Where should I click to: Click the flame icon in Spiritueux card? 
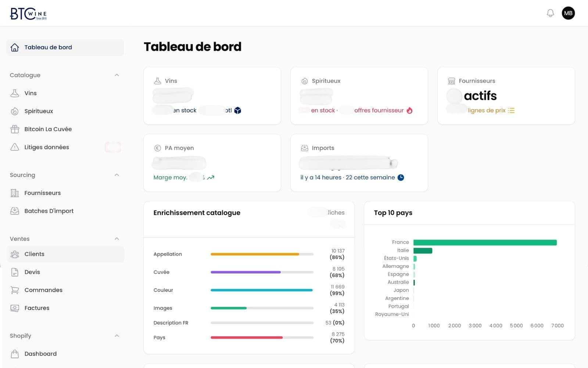[410, 110]
